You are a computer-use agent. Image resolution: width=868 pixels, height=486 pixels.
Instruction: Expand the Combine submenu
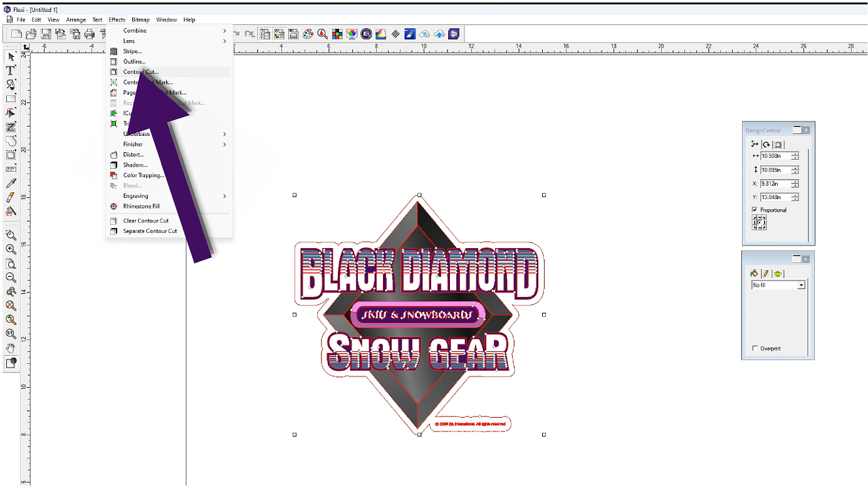[x=169, y=31]
